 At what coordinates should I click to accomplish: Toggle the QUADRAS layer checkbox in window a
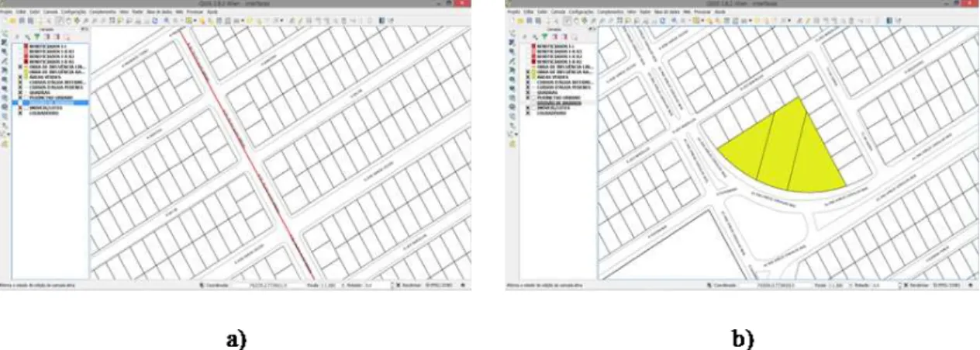point(20,92)
